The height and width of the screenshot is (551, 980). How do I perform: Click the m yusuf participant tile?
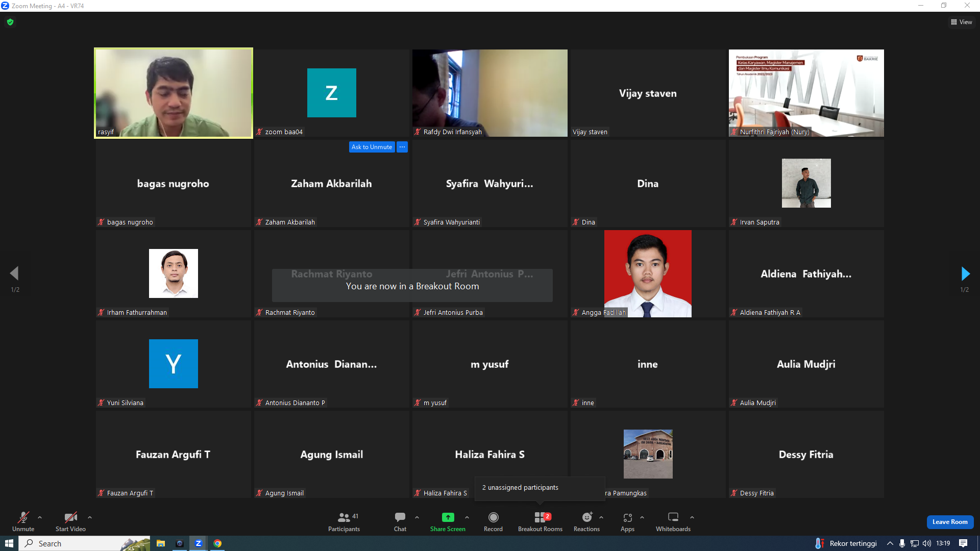click(x=490, y=364)
